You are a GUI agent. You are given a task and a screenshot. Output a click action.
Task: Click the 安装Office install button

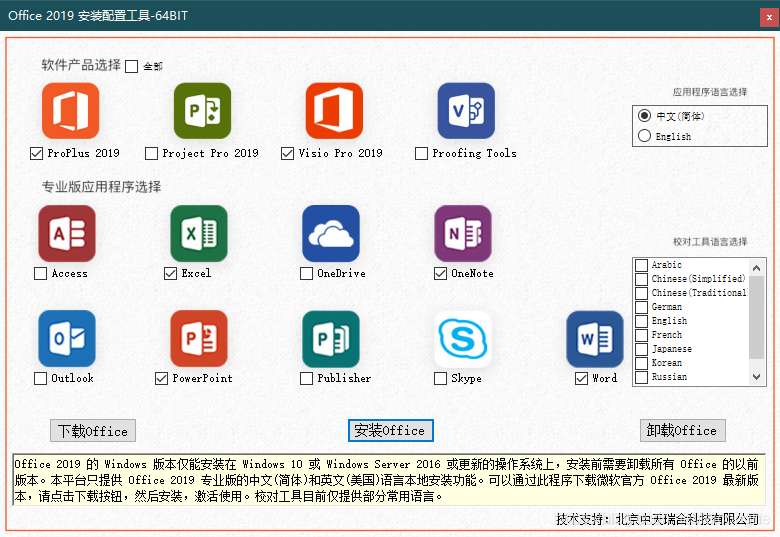390,430
